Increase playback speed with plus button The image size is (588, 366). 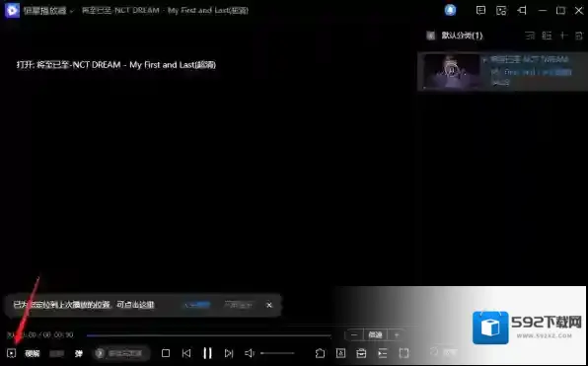pos(397,334)
